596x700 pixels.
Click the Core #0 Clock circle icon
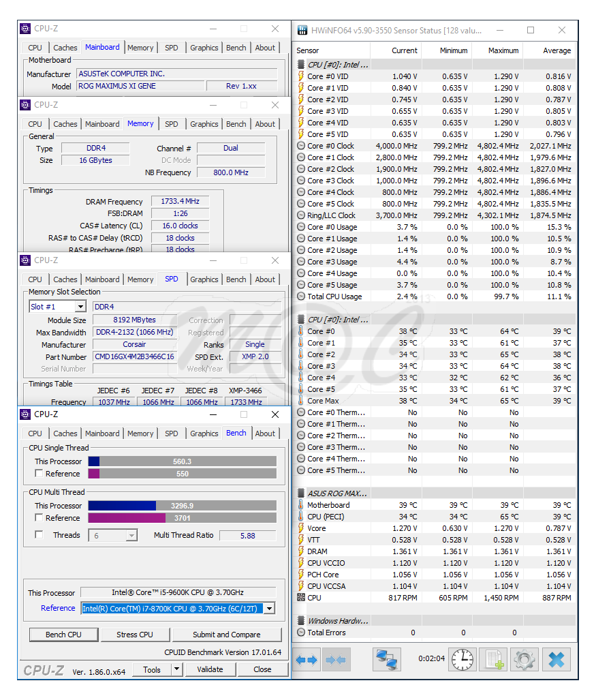[x=301, y=146]
